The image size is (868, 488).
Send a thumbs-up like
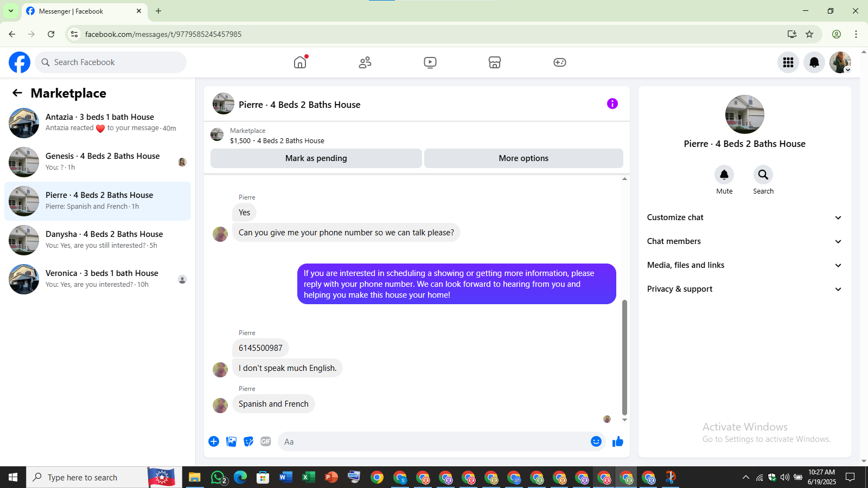(x=618, y=441)
